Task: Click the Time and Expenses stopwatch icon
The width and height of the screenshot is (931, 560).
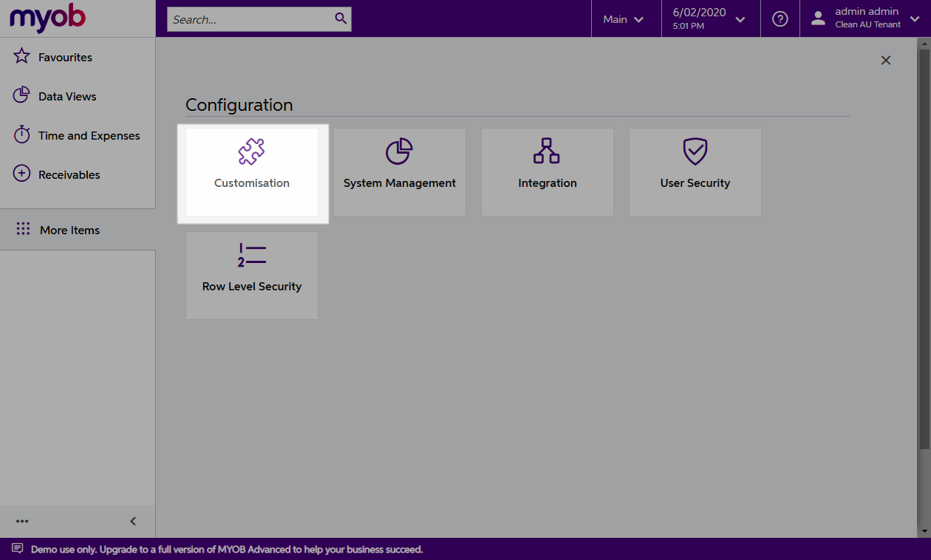Action: point(22,134)
